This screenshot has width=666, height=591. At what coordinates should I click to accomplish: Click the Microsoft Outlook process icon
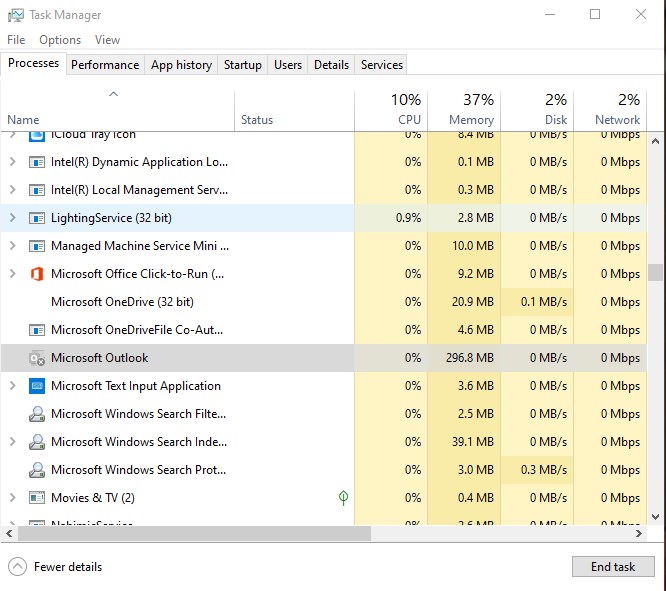tap(37, 358)
